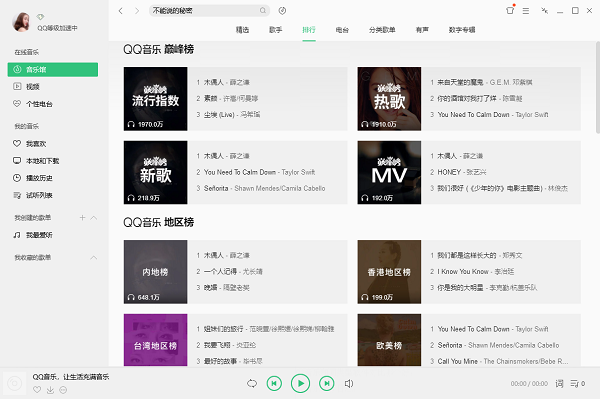Collapse the 我创建的歌单 section
The width and height of the screenshot is (600, 399).
(x=94, y=218)
